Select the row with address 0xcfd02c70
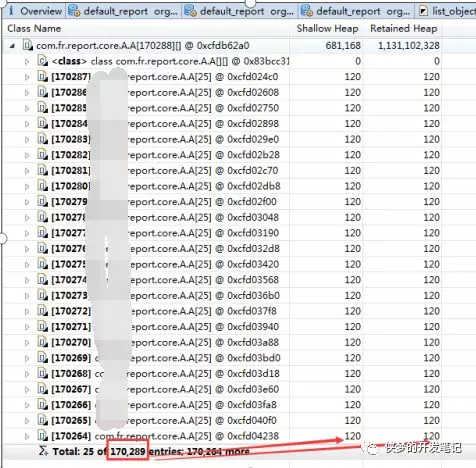The image size is (476, 468). click(222, 171)
